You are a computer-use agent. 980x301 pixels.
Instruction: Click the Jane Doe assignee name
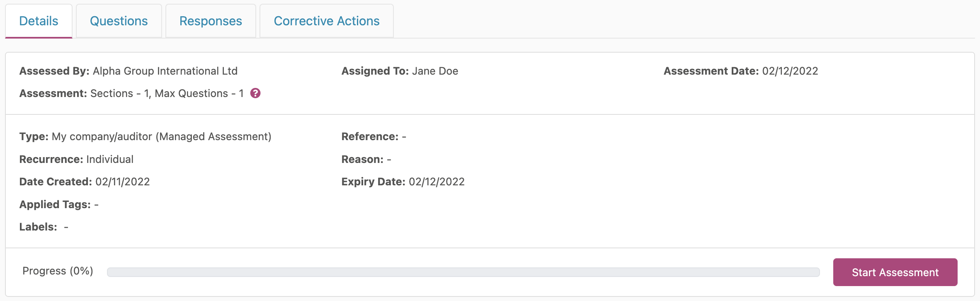tap(435, 71)
